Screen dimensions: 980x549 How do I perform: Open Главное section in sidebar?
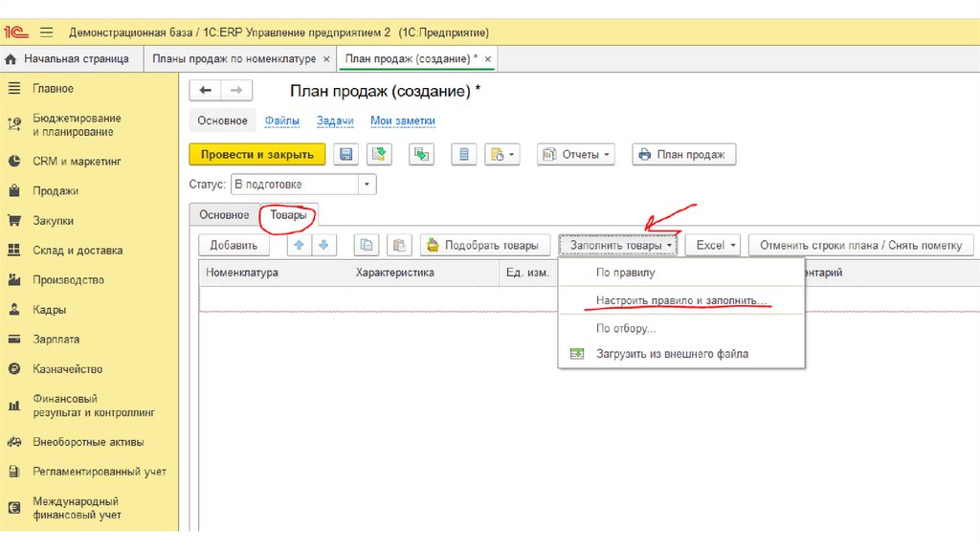click(x=53, y=89)
